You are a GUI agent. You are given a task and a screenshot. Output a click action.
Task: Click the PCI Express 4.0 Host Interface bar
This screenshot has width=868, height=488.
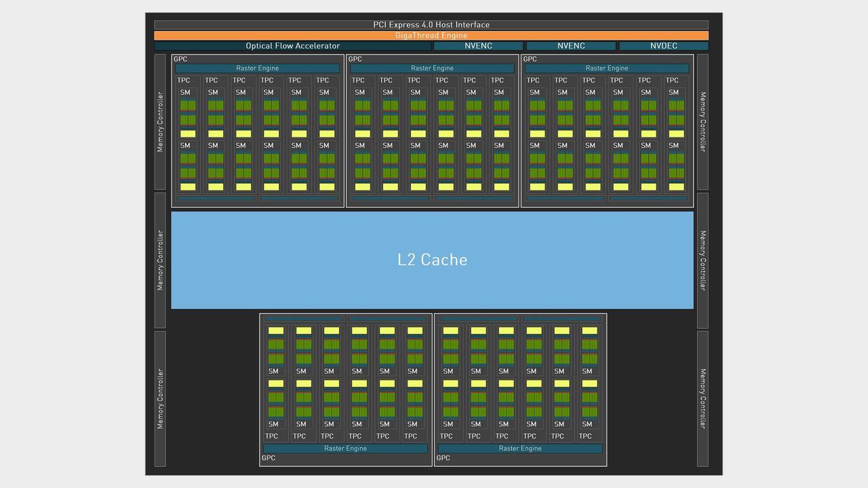[431, 25]
